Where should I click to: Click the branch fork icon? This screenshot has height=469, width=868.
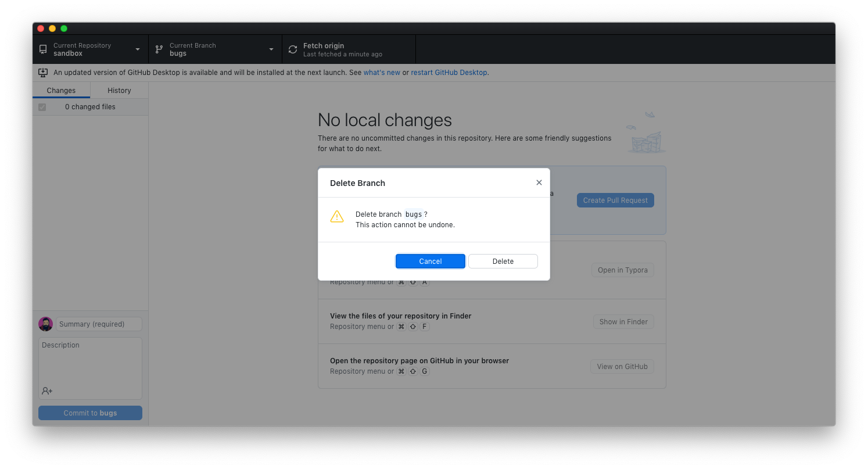point(159,49)
